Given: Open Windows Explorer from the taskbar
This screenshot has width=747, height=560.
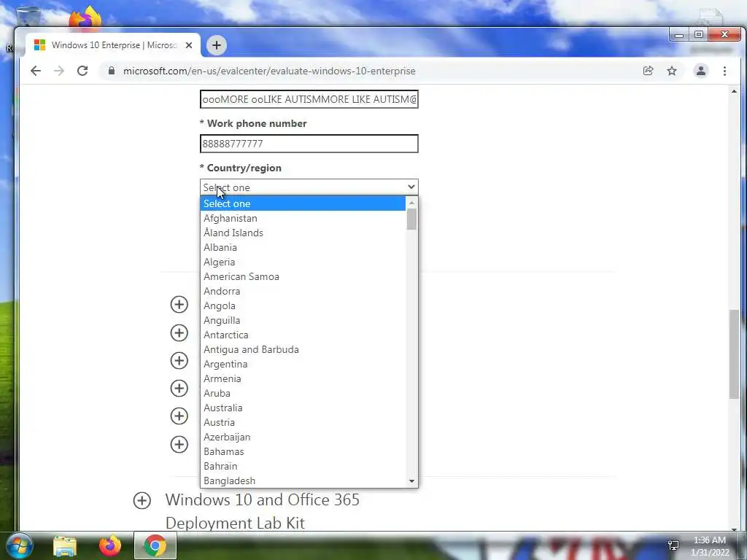Looking at the screenshot, I should tap(65, 546).
